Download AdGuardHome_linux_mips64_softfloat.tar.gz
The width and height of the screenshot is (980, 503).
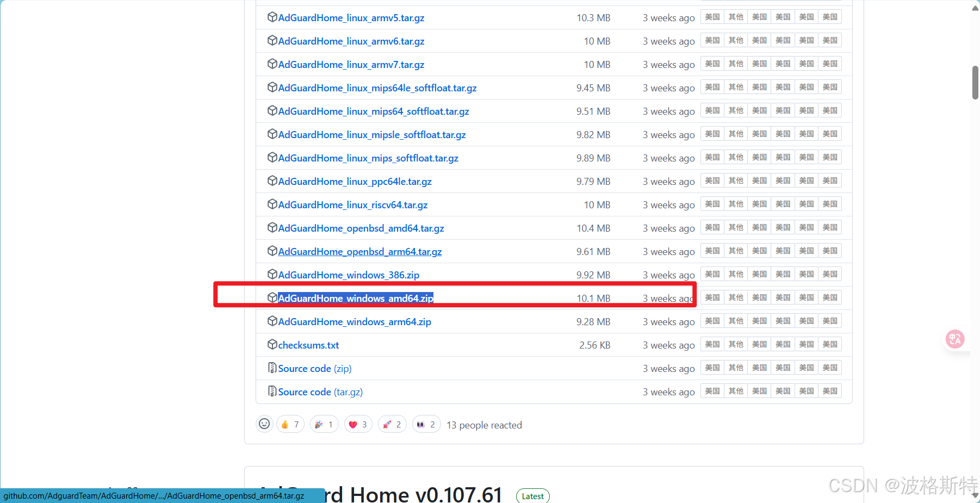[374, 111]
